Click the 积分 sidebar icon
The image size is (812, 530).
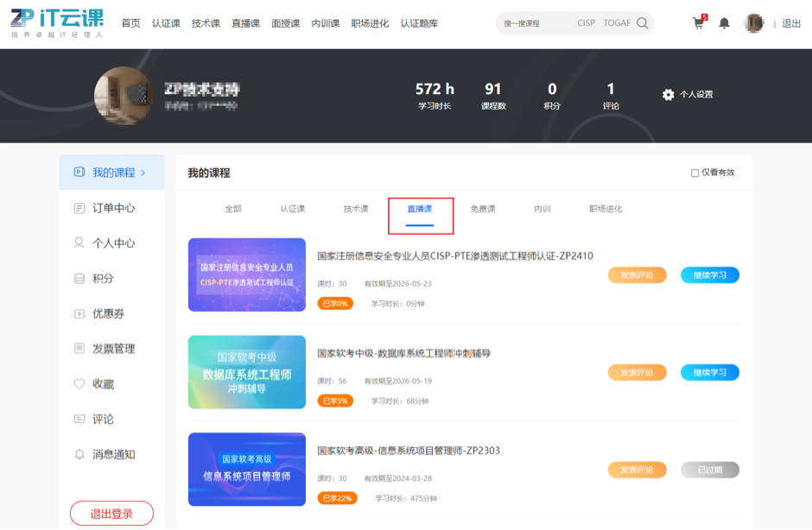pos(79,279)
